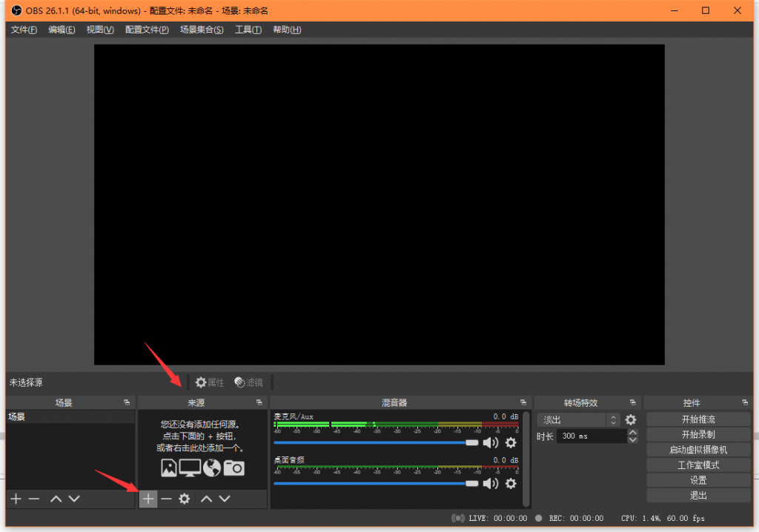The height and width of the screenshot is (532, 759).
Task: Move source up with arrow
Action: (207, 499)
